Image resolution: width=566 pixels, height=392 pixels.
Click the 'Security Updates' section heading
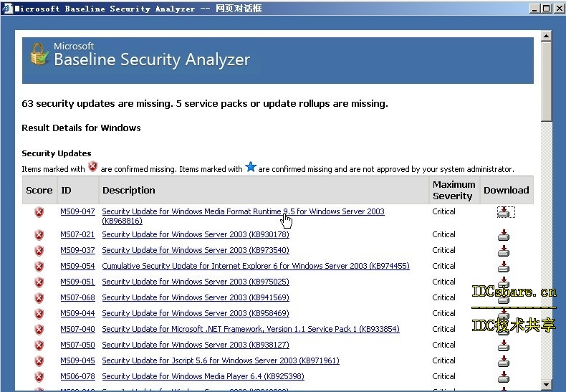tap(57, 153)
